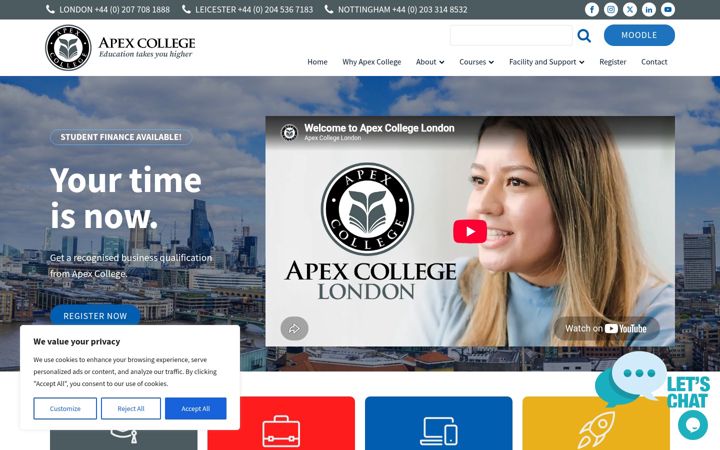Expand the About dropdown menu
The image size is (720, 450).
coord(430,62)
